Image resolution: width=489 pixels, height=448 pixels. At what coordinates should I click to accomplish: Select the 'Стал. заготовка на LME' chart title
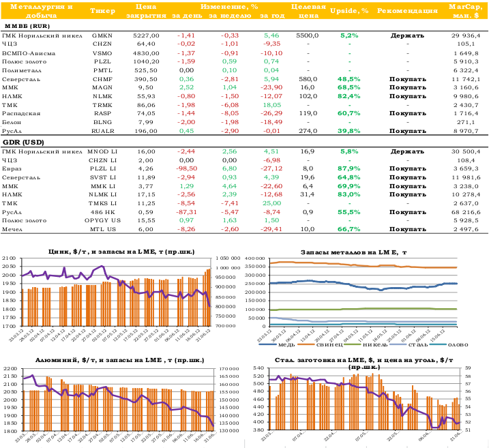pyautogui.click(x=364, y=363)
